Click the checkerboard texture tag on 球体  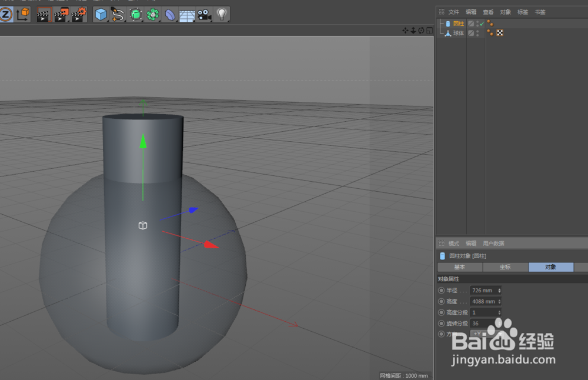pos(500,33)
